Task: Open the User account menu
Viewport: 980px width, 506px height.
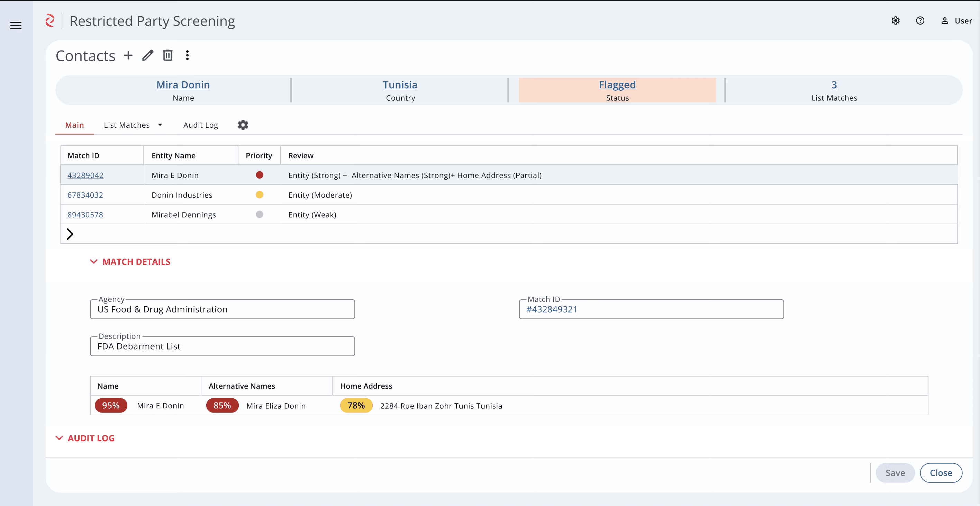Action: coord(956,21)
